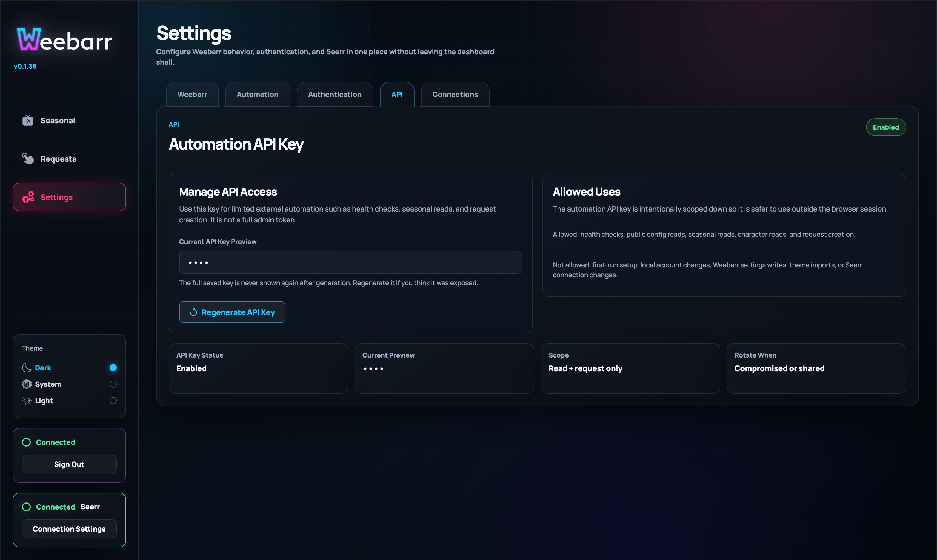Go to Seasonal in the sidebar
The width and height of the screenshot is (937, 560).
click(x=69, y=121)
